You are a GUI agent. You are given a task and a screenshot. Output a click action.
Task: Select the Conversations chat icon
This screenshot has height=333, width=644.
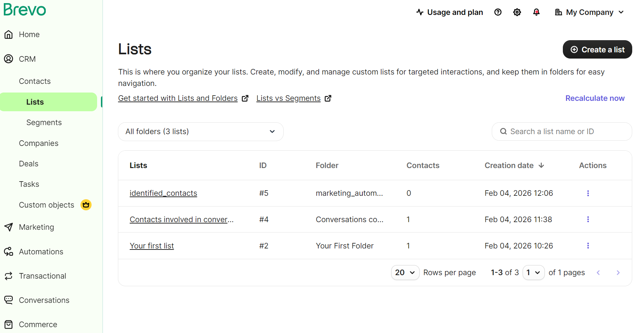pos(9,300)
